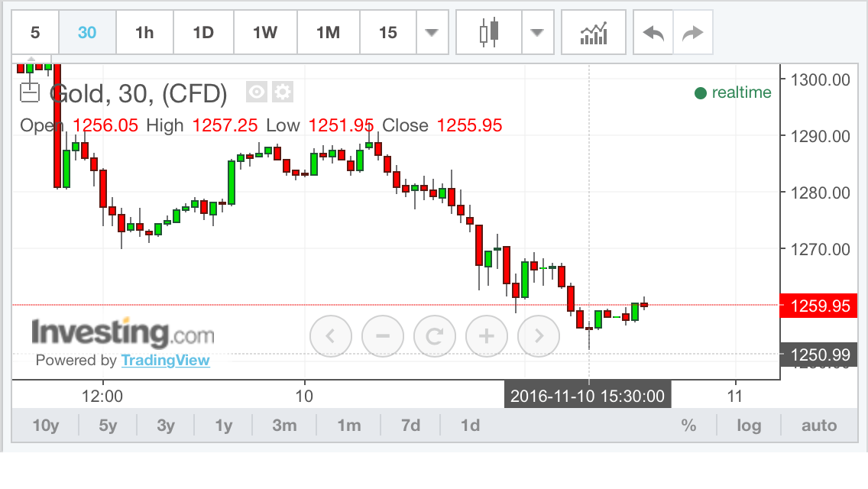Collapse the Gold legend box
The width and height of the screenshot is (868, 489).
[29, 93]
